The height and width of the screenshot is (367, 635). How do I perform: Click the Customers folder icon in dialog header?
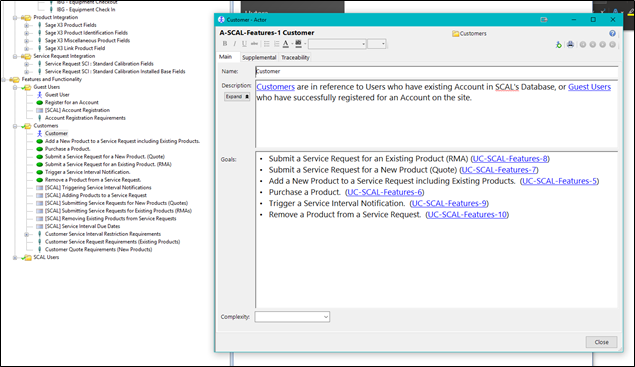pyautogui.click(x=456, y=34)
